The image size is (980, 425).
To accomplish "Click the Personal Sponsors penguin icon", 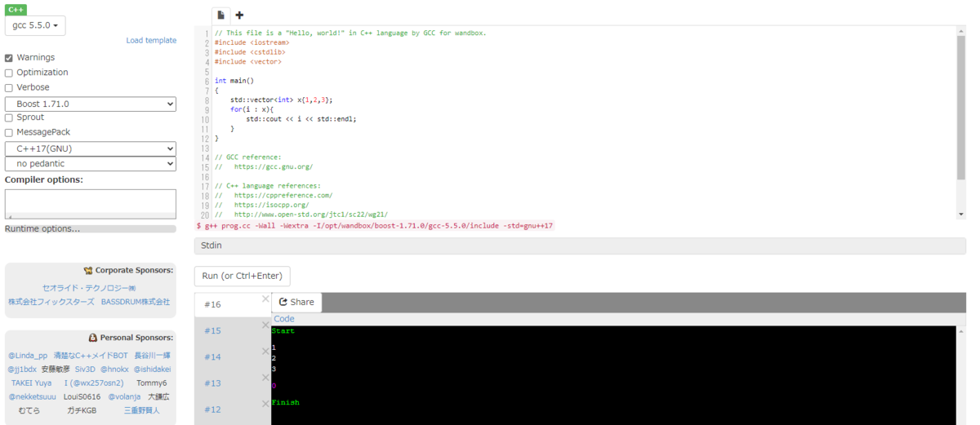I will point(93,337).
